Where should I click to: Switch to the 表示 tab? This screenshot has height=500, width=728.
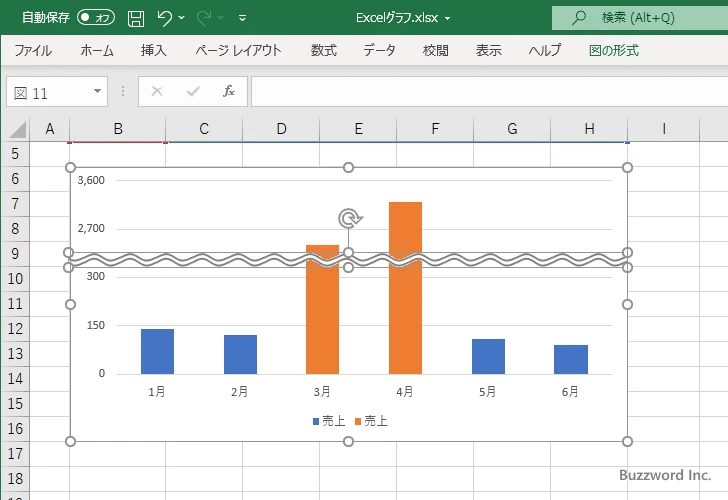point(488,50)
